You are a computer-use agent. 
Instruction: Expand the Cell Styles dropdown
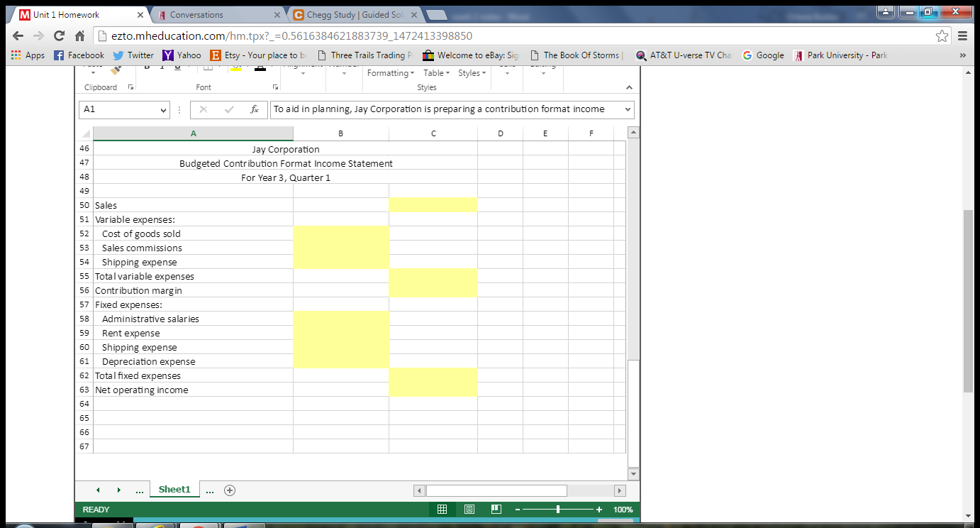(470, 72)
